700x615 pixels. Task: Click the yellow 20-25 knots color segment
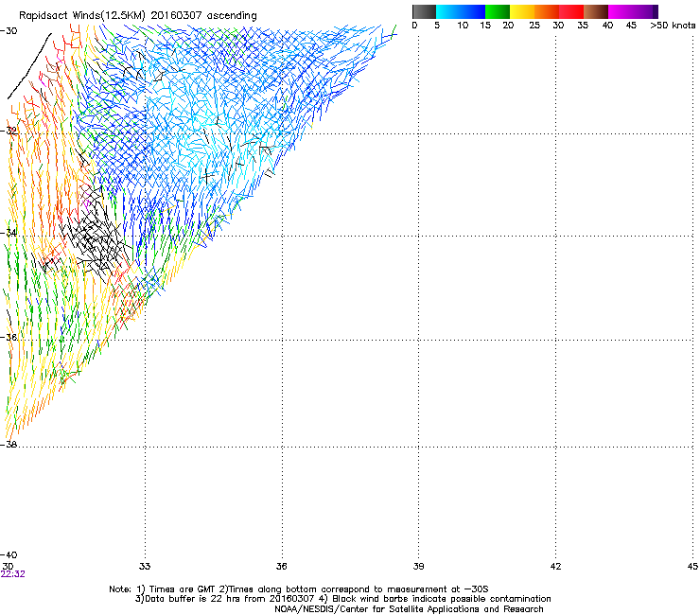pyautogui.click(x=522, y=11)
